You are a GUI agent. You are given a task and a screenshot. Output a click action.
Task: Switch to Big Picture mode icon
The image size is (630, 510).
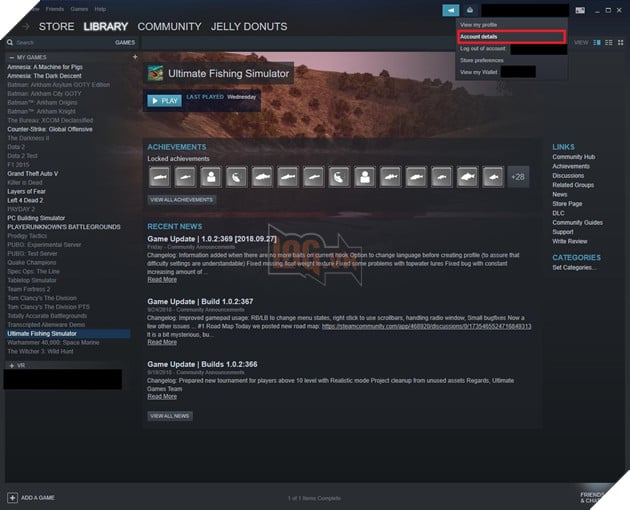tap(580, 10)
